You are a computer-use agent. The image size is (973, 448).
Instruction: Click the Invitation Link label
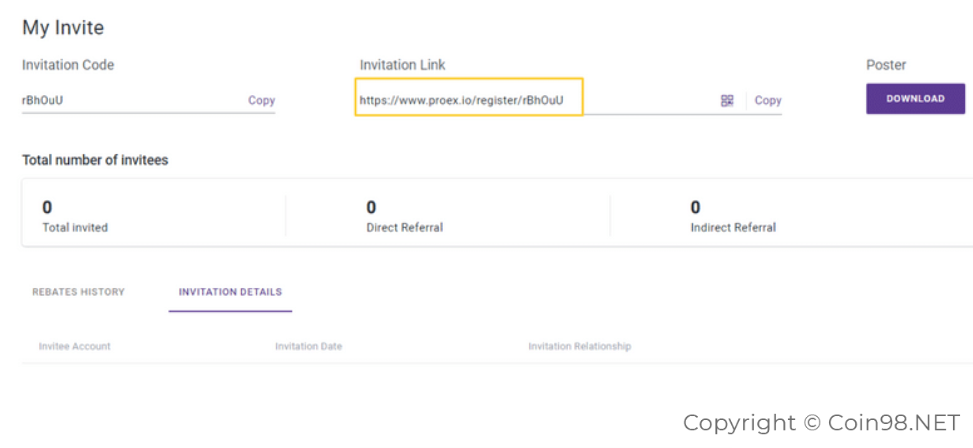(x=403, y=65)
